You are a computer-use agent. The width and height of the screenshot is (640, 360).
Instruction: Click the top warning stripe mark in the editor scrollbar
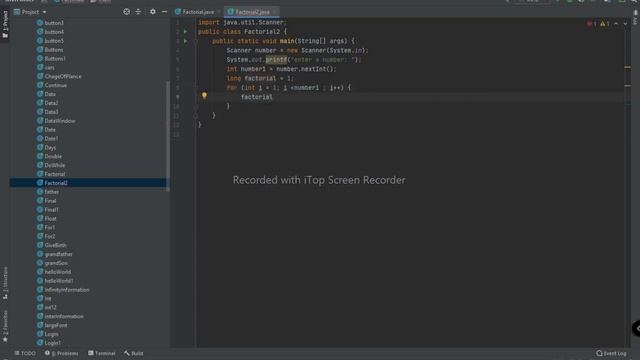click(x=628, y=67)
